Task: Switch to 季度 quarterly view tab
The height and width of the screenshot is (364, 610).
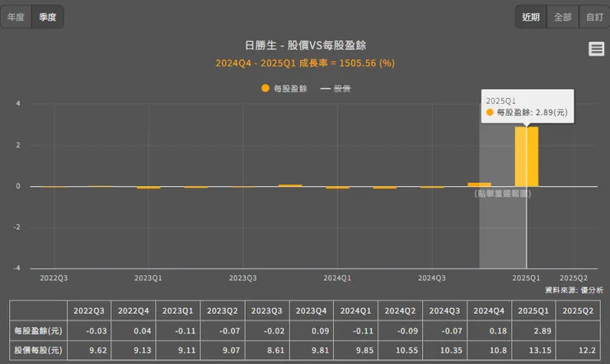Action: [x=48, y=17]
